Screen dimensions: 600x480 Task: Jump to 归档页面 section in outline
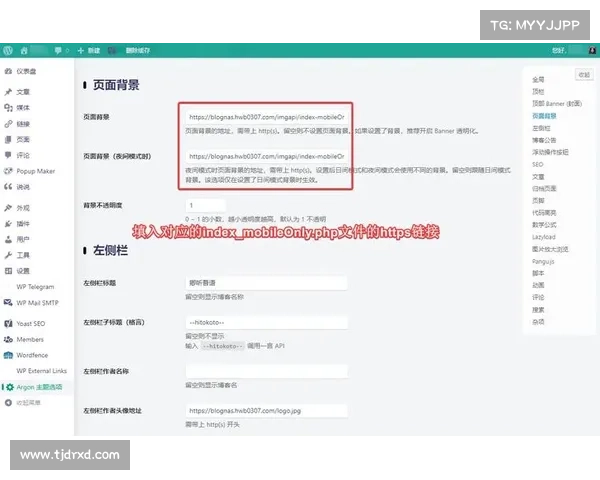(x=544, y=188)
